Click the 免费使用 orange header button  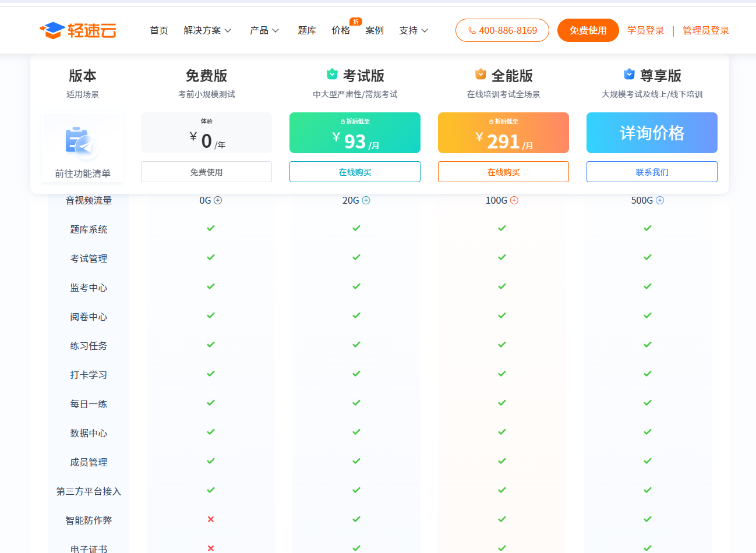pos(588,30)
